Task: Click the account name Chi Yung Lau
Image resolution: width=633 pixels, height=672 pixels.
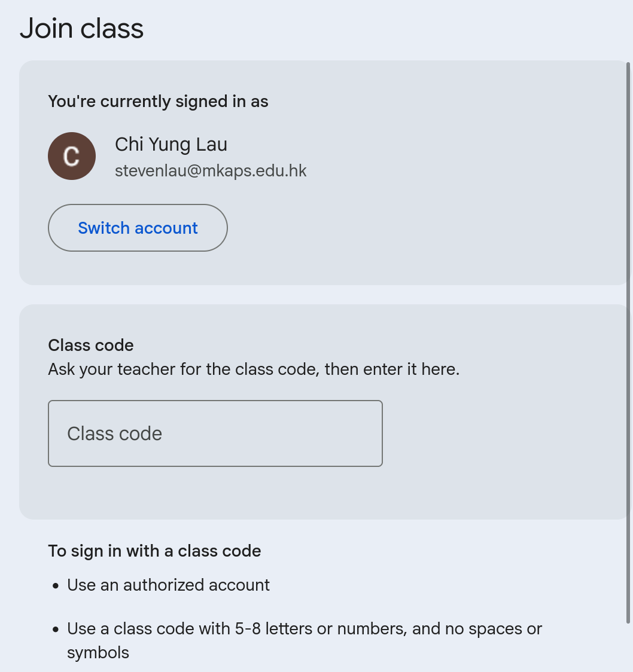Action: [x=171, y=144]
